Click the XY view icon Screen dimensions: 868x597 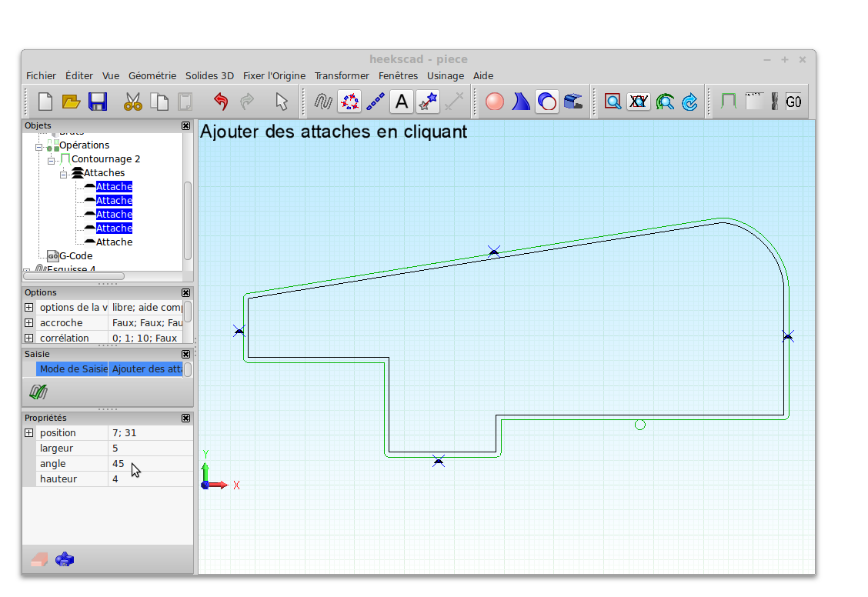(639, 102)
